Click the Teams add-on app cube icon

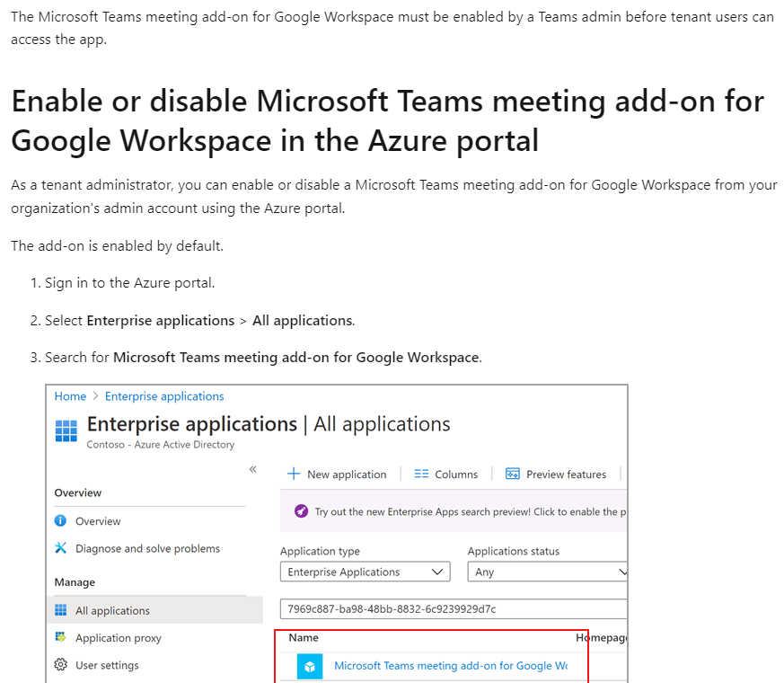[310, 666]
